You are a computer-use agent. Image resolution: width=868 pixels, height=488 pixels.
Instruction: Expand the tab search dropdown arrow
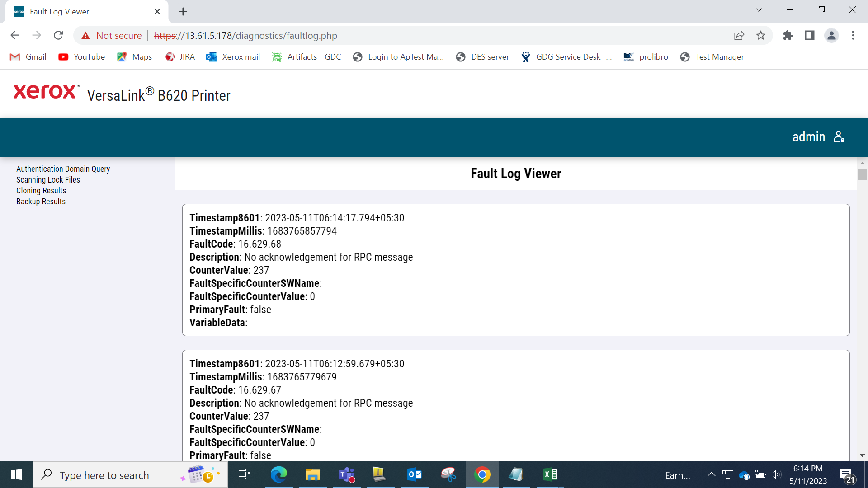point(759,10)
